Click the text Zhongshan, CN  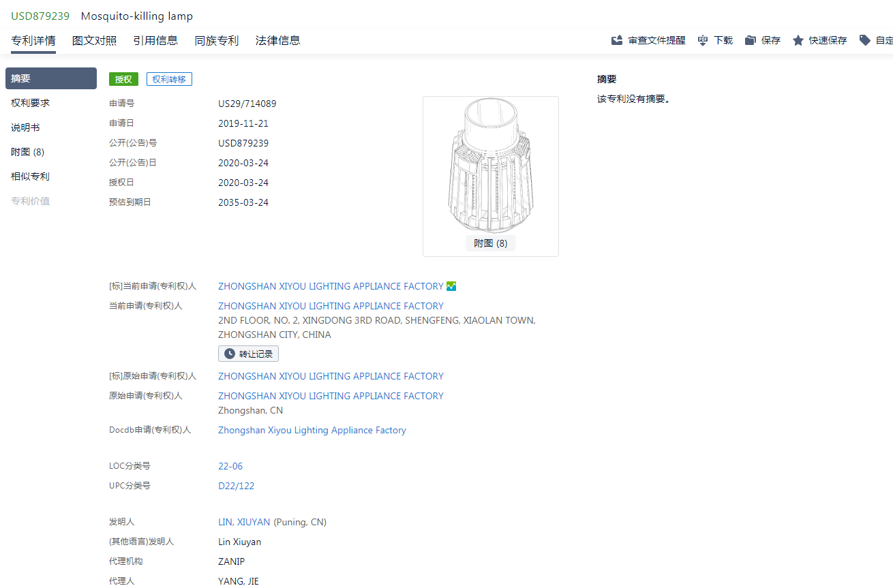(250, 410)
